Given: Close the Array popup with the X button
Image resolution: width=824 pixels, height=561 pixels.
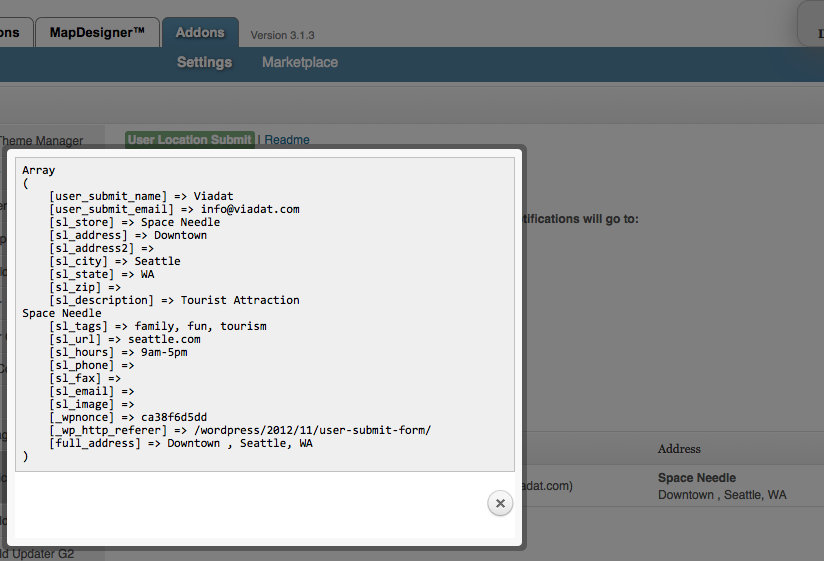Looking at the screenshot, I should pyautogui.click(x=500, y=503).
